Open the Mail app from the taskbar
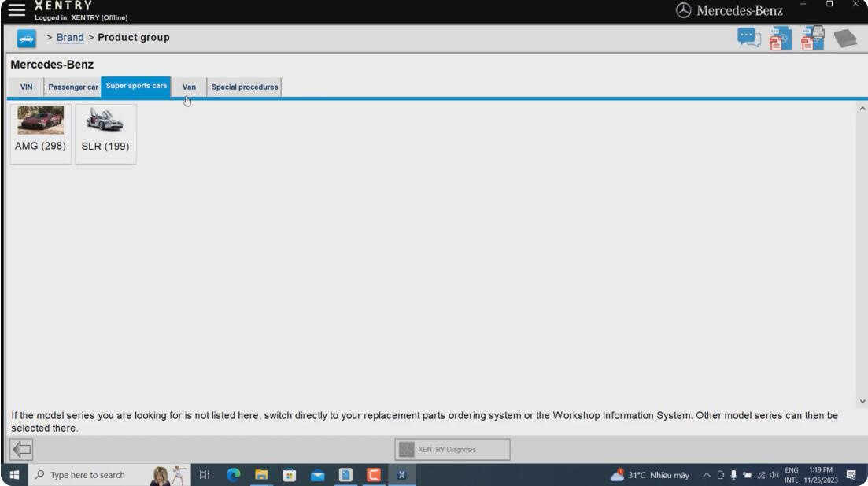This screenshot has width=868, height=486. 317,475
